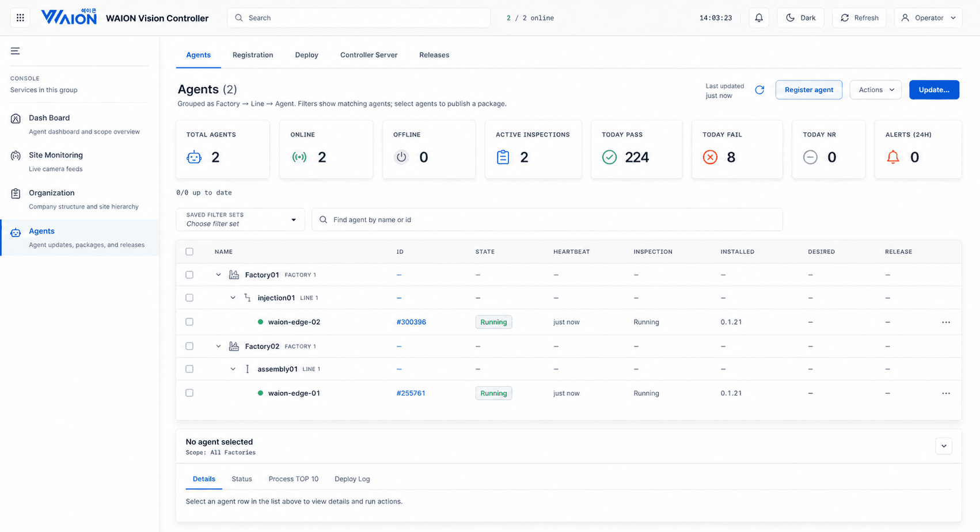Click the Today Pass checkmark icon

point(609,157)
